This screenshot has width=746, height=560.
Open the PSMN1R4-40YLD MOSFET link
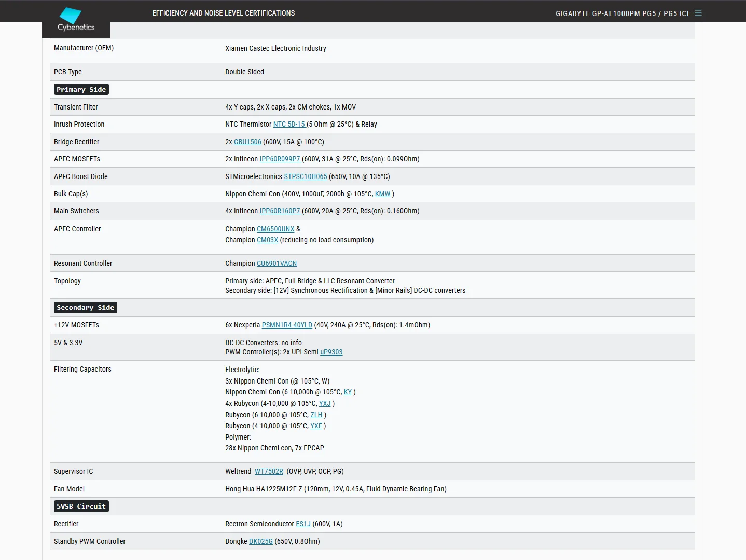click(287, 325)
